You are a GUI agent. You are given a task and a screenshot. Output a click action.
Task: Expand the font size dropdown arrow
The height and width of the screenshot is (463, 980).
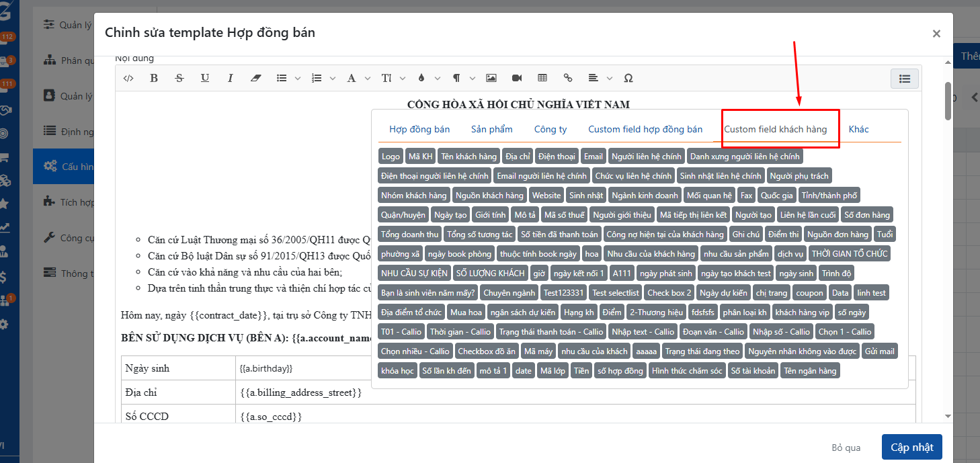coord(402,79)
